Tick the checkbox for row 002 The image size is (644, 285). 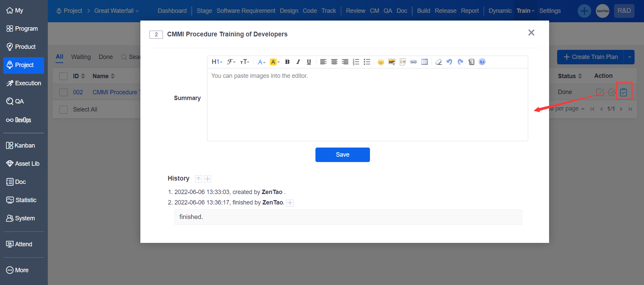click(64, 92)
